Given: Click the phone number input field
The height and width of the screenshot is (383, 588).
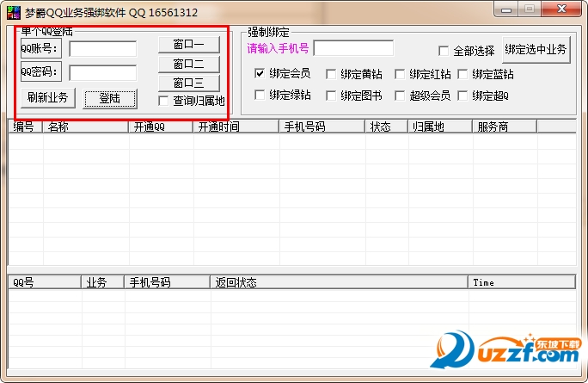Looking at the screenshot, I should 353,48.
